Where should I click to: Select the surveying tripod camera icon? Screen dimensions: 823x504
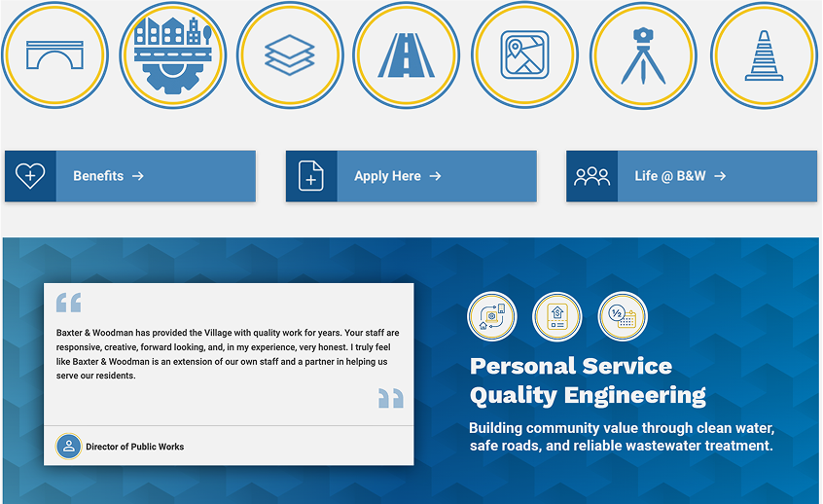(643, 55)
